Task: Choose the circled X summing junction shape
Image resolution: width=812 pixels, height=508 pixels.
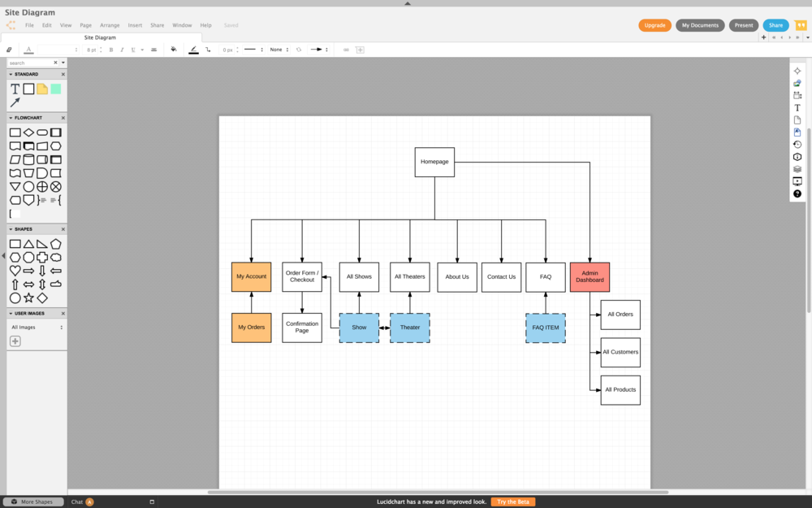Action: [55, 187]
